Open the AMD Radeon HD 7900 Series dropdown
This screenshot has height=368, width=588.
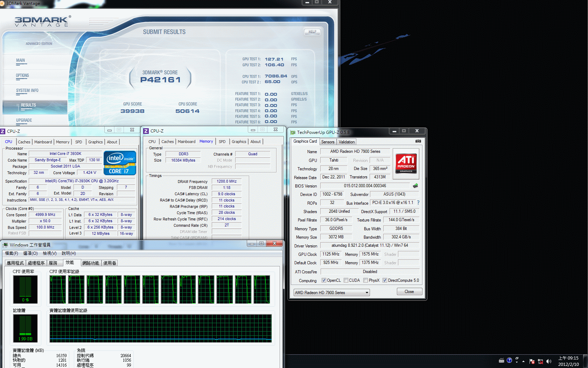tap(331, 293)
